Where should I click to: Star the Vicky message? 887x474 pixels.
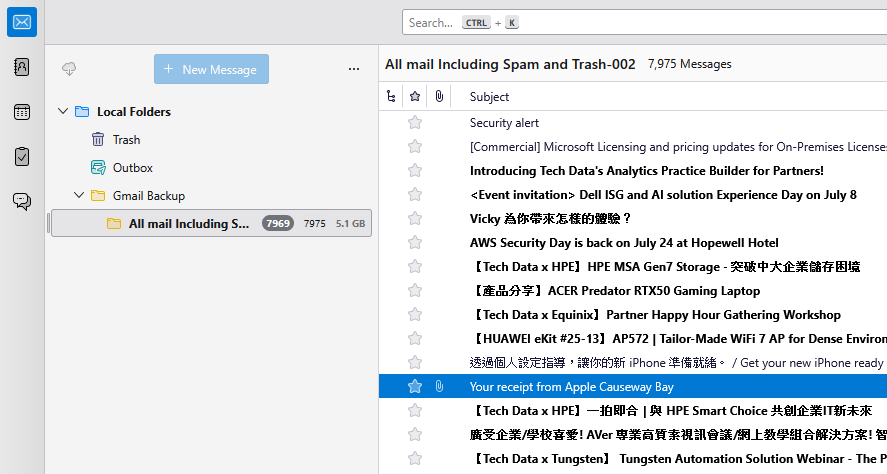tap(415, 218)
